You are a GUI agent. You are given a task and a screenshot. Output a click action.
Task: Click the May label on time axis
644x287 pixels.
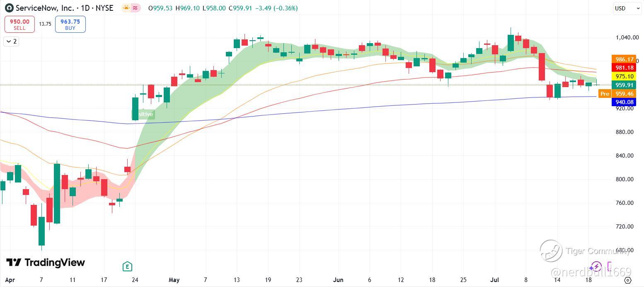coord(174,280)
